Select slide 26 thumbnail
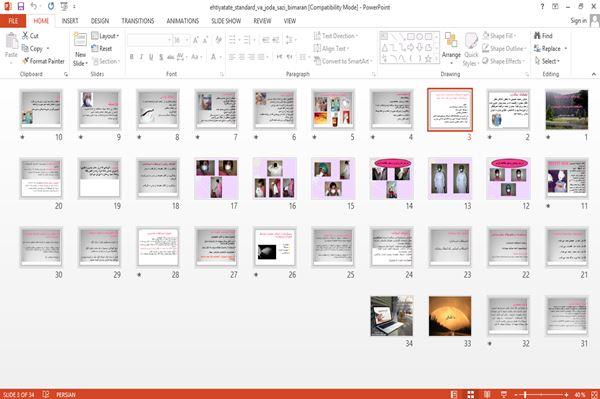The height and width of the screenshot is (399, 600). [x=275, y=247]
